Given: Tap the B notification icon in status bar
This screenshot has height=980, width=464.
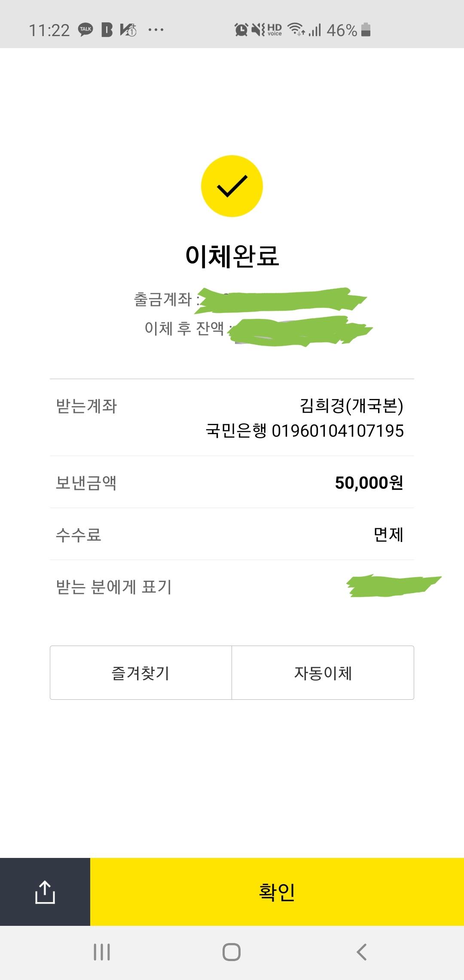Looking at the screenshot, I should 107,30.
